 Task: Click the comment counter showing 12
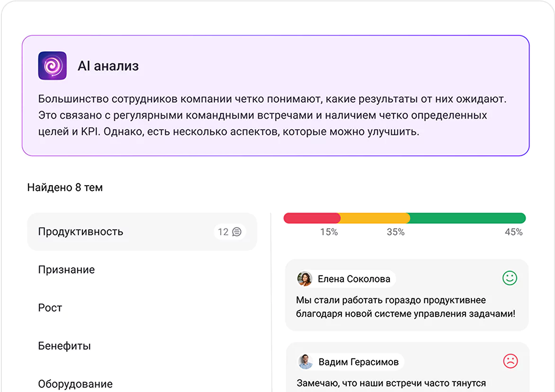pos(224,232)
